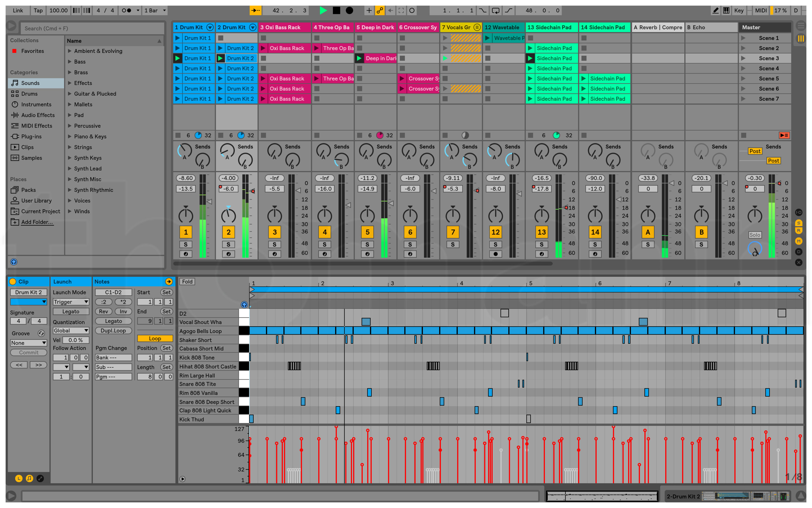Toggle the Show In/Out section button
Image resolution: width=812 pixels, height=508 pixels.
point(798,212)
